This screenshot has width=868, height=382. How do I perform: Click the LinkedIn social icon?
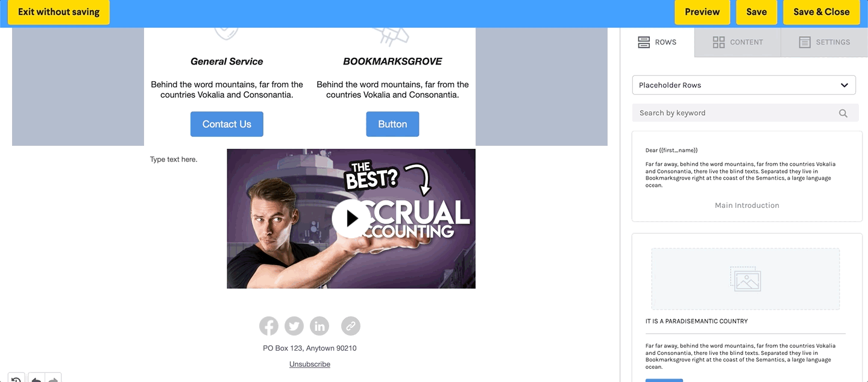coord(319,326)
